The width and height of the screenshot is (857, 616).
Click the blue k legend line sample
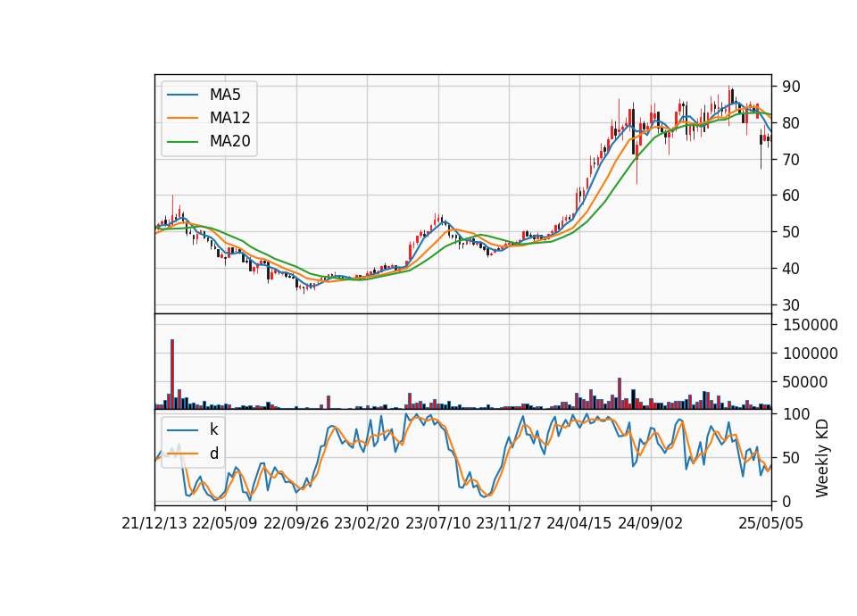(x=182, y=430)
